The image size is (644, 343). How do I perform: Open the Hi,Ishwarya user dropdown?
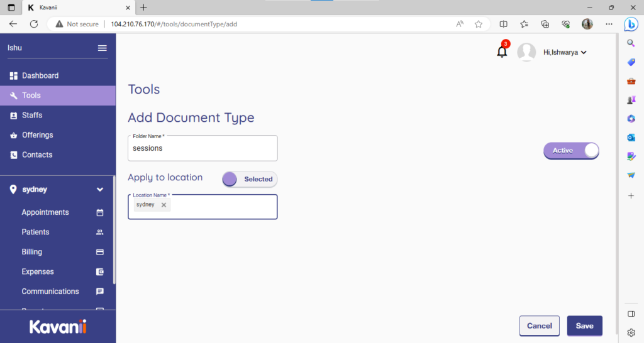click(x=564, y=53)
